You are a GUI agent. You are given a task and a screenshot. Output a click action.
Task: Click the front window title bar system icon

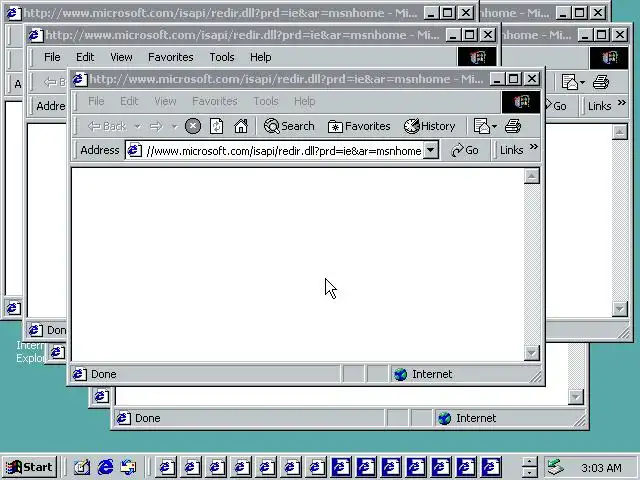[x=80, y=79]
